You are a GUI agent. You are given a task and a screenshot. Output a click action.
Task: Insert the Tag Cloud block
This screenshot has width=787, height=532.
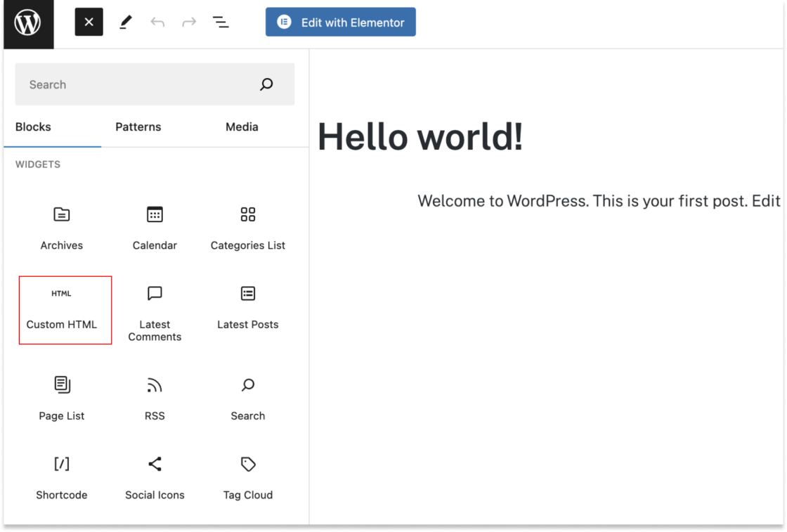point(247,475)
